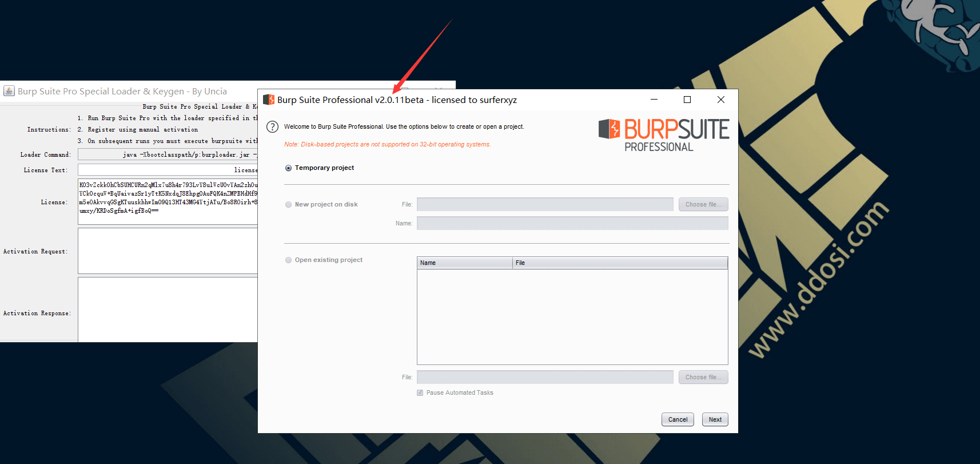The image size is (980, 464).
Task: Select the New project on disk option
Action: 289,205
